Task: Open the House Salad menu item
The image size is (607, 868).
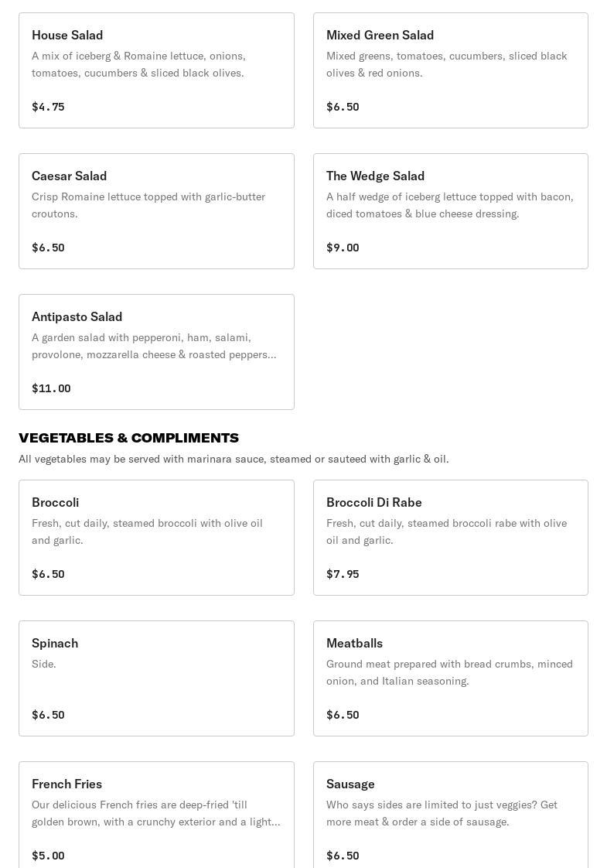Action: [x=156, y=70]
